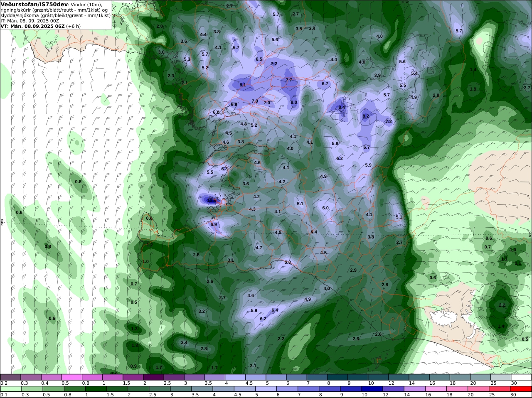Click the 4.3 value label on the map

pyautogui.click(x=252, y=209)
